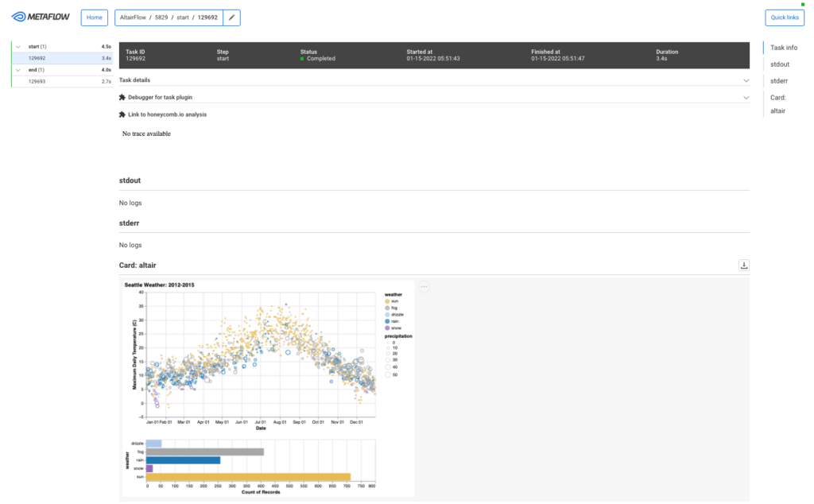Jump to stdout section in sidebar

[x=780, y=64]
